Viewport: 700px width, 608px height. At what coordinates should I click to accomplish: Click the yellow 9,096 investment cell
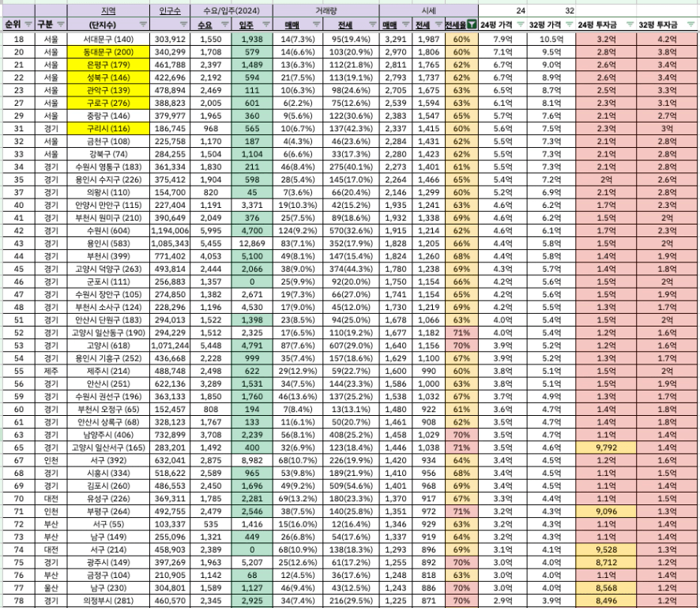pos(606,512)
